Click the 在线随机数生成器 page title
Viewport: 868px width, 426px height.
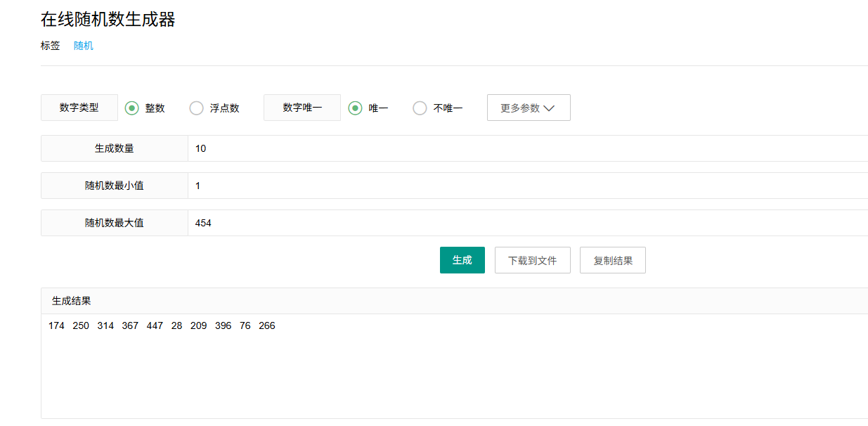click(x=108, y=19)
